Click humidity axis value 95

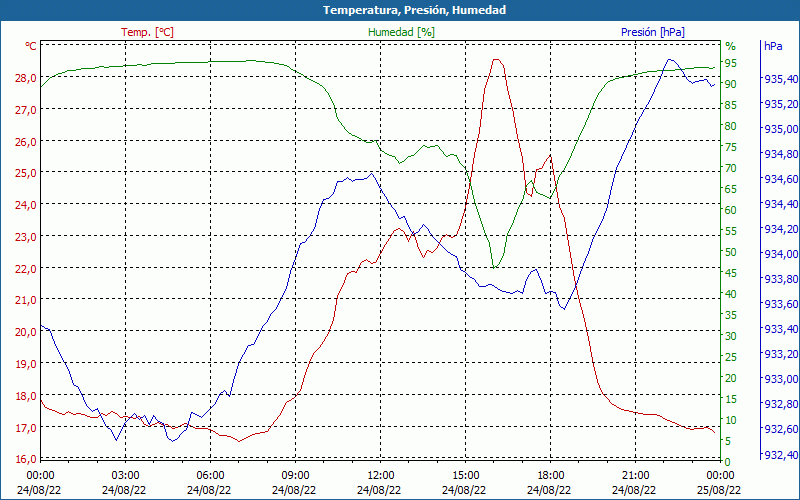coord(731,63)
